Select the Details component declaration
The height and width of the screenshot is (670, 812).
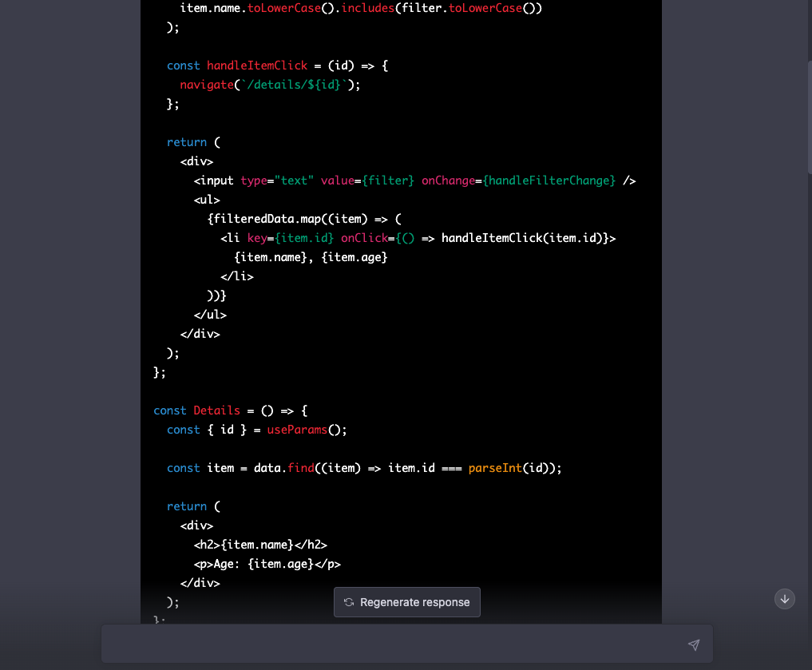click(x=216, y=410)
